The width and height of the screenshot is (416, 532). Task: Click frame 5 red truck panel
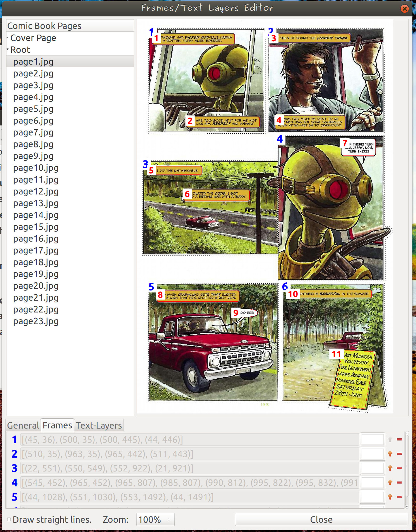[x=213, y=342]
